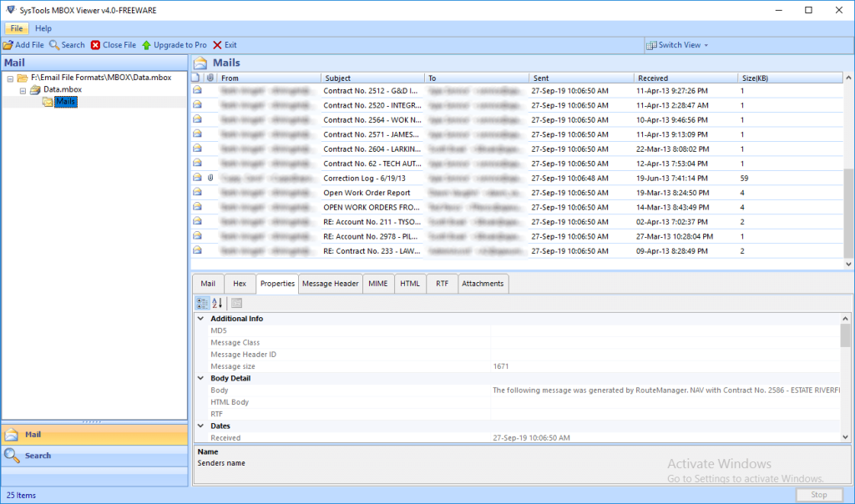Screen dimensions: 855x504
Task: Collapse the Data.mbox tree node
Action: point(23,90)
